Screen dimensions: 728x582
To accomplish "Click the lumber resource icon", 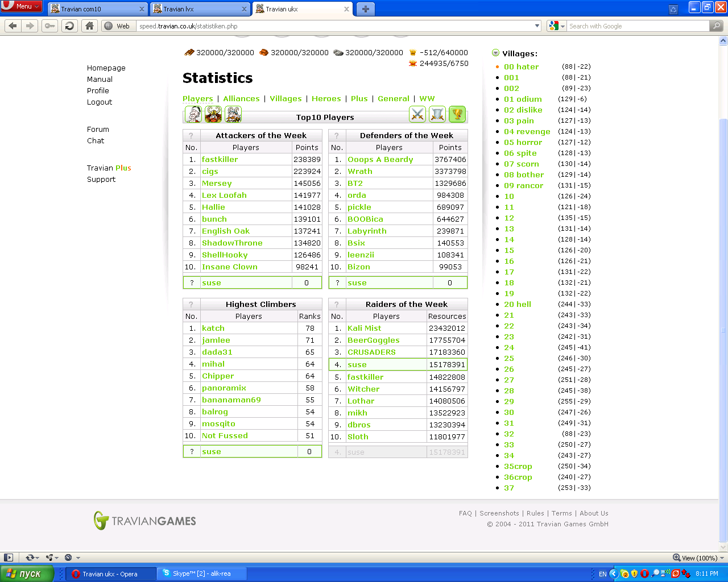I will [189, 52].
